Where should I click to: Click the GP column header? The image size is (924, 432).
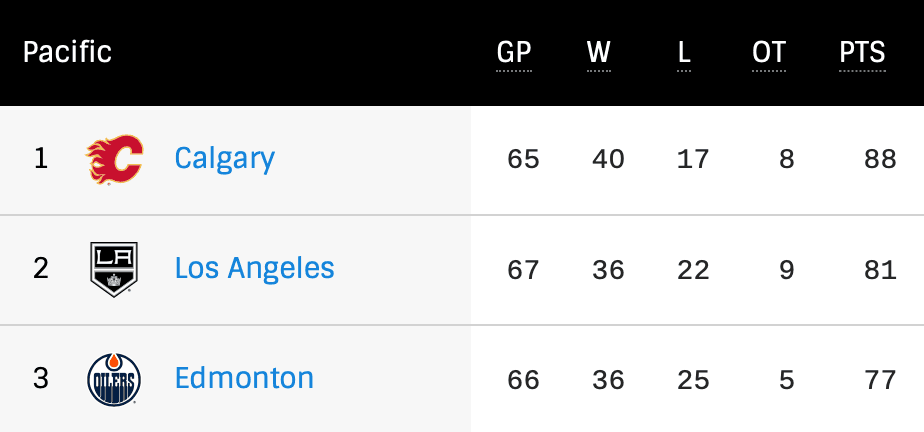pyautogui.click(x=514, y=53)
